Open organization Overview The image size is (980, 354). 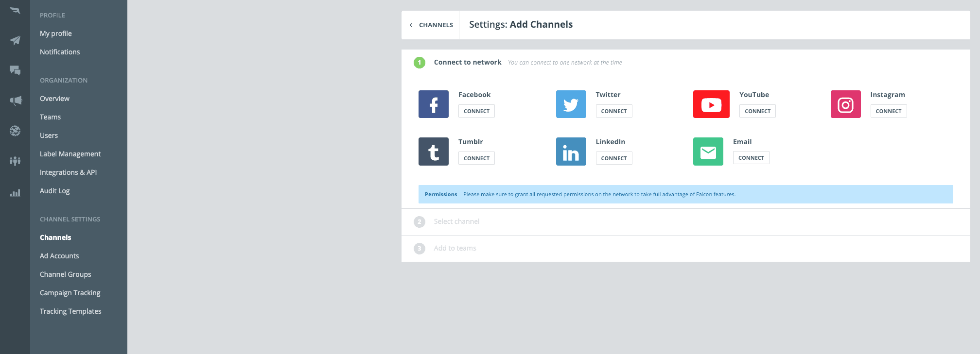54,99
